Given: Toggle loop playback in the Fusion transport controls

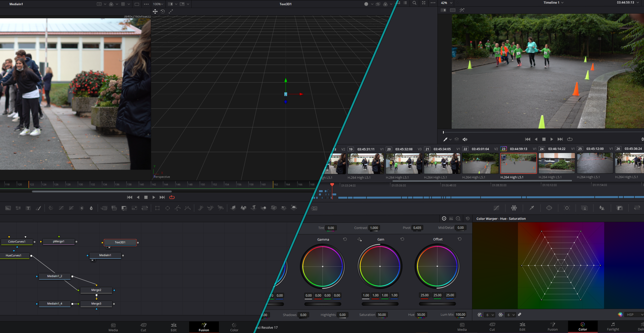Looking at the screenshot, I should 172,197.
